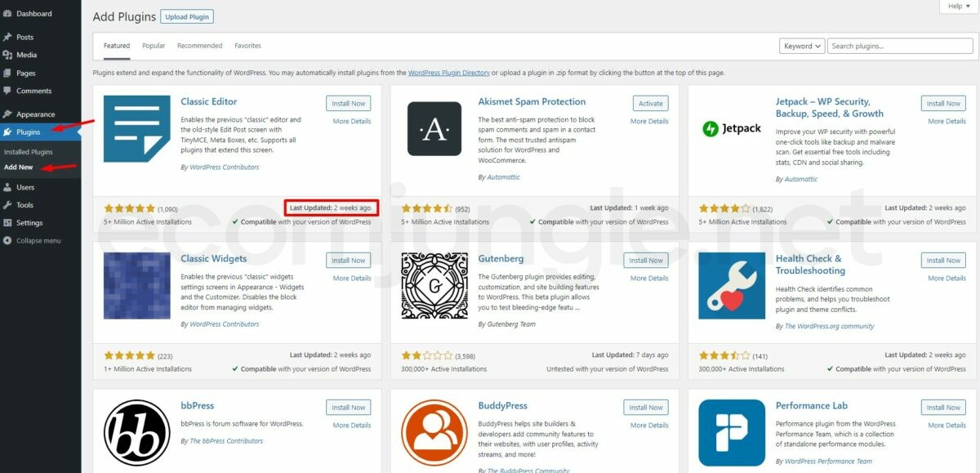The width and height of the screenshot is (980, 473).
Task: Click the Upload Plugin button
Action: point(187,16)
